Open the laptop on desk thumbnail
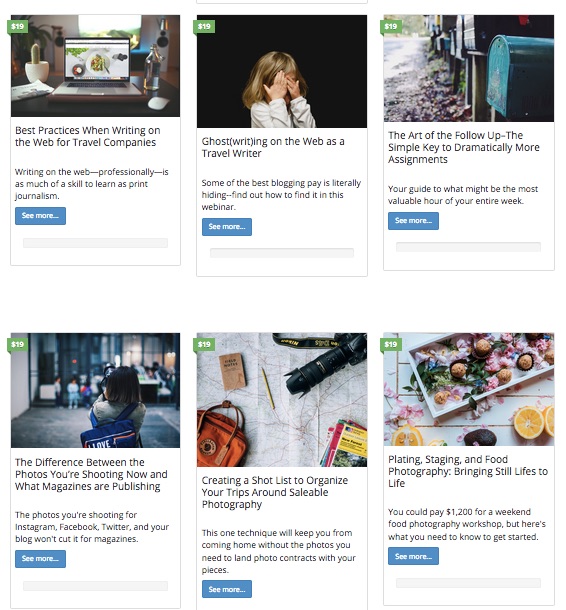Screen dimensions: 566x610 coord(95,66)
